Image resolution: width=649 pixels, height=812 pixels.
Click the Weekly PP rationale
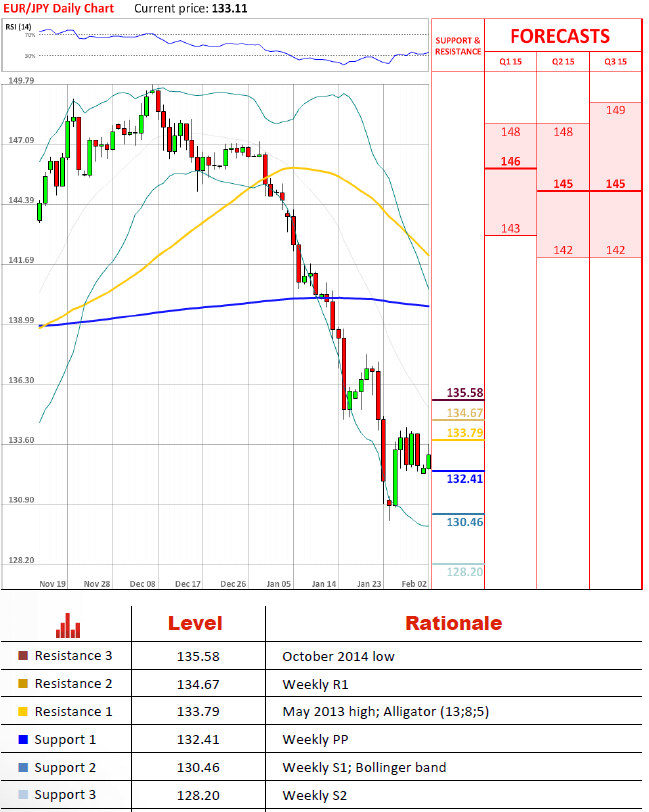[315, 740]
